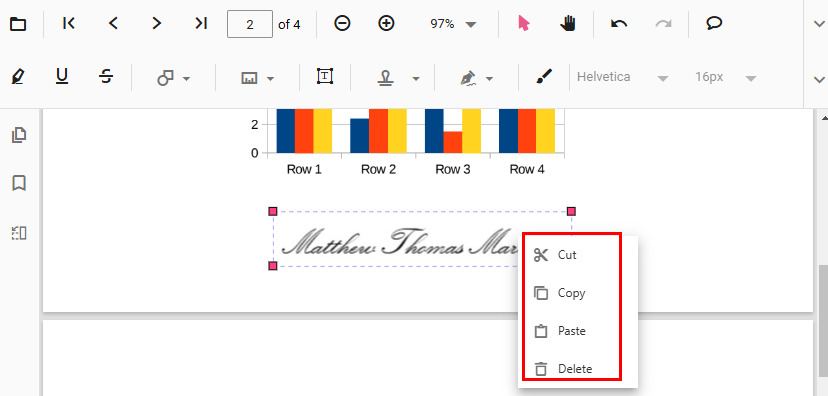This screenshot has width=828, height=396.
Task: Click the page number input field
Action: (x=250, y=24)
